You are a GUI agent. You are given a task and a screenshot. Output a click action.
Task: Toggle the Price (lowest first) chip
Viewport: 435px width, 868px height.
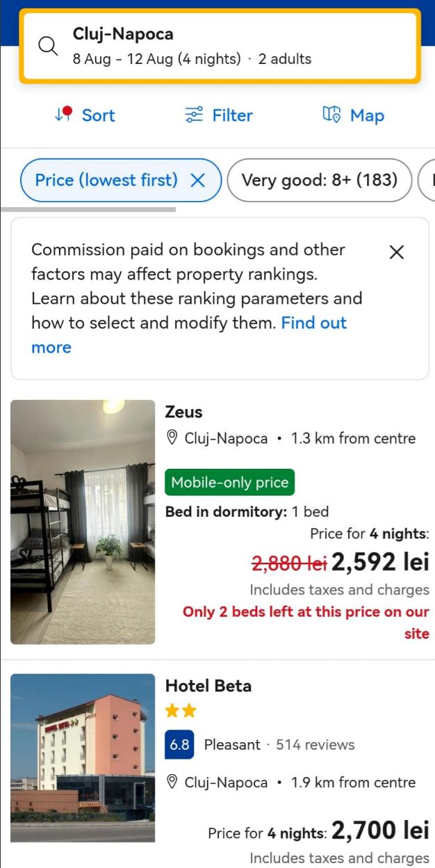pyautogui.click(x=106, y=180)
